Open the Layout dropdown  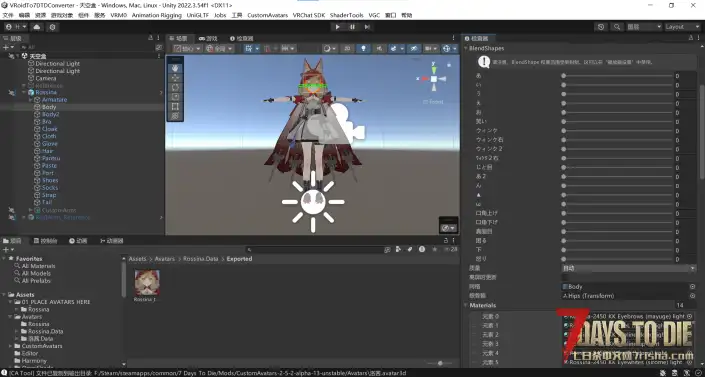tap(682, 27)
